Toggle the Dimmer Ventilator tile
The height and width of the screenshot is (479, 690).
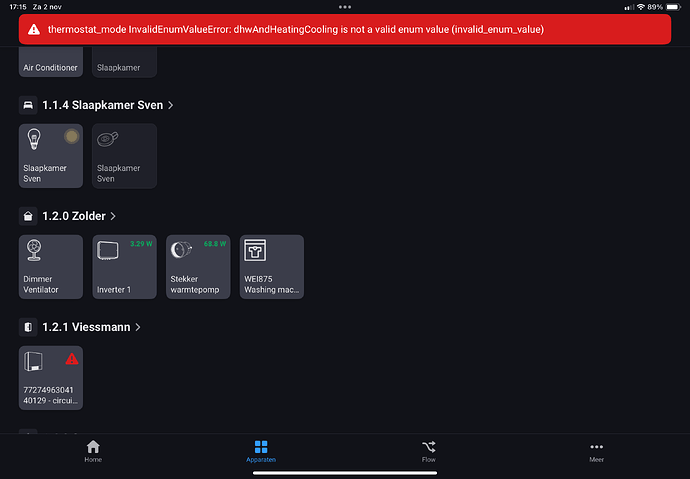pyautogui.click(x=51, y=267)
